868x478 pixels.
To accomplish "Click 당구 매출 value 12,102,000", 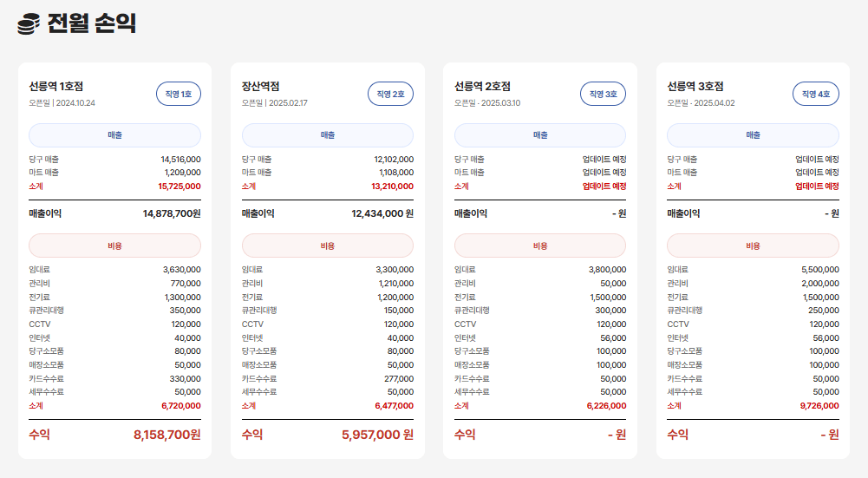I will pos(394,160).
